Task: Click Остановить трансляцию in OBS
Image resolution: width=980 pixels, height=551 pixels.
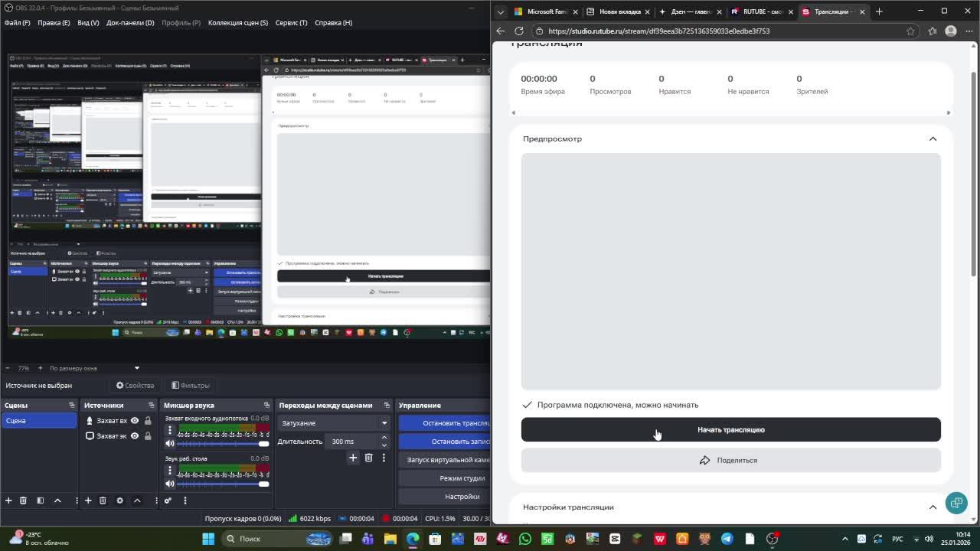Action: coord(444,423)
